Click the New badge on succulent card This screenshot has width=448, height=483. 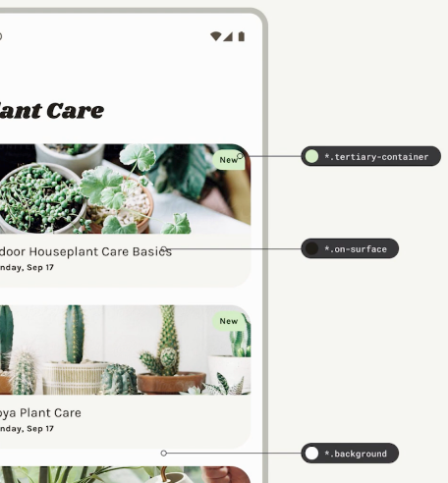coord(229,160)
